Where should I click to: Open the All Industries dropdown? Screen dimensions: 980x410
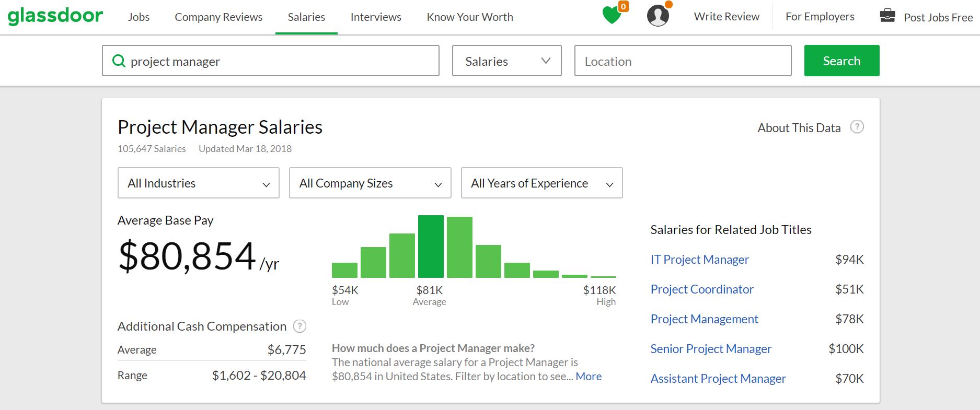pyautogui.click(x=199, y=183)
